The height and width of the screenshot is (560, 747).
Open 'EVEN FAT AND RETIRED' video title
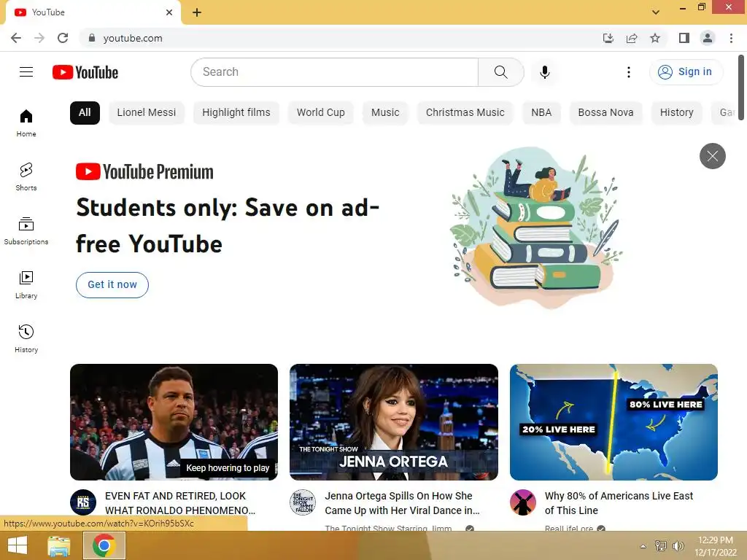180,503
